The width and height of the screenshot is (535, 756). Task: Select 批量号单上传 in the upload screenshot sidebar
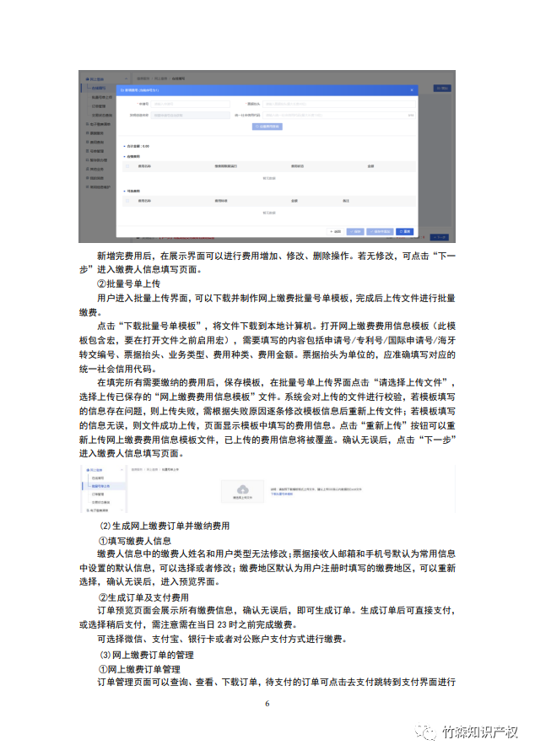coord(101,486)
